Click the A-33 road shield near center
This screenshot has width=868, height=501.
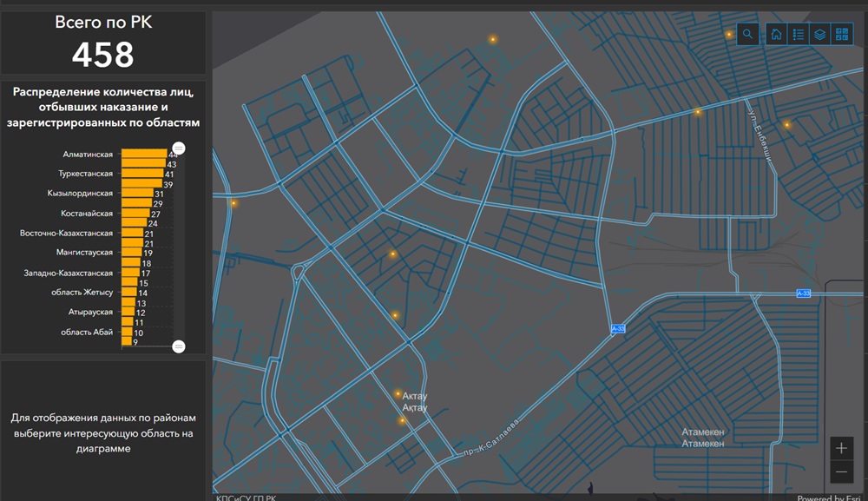coord(618,329)
